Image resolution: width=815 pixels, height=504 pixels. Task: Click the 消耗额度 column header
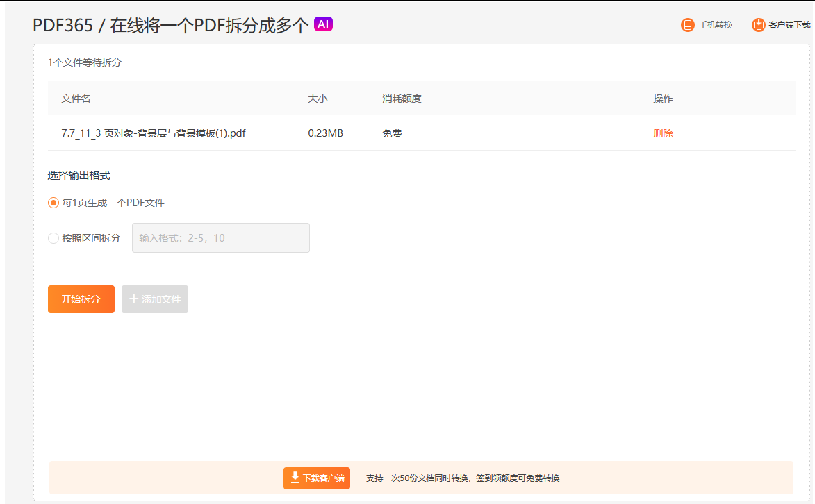tap(402, 99)
